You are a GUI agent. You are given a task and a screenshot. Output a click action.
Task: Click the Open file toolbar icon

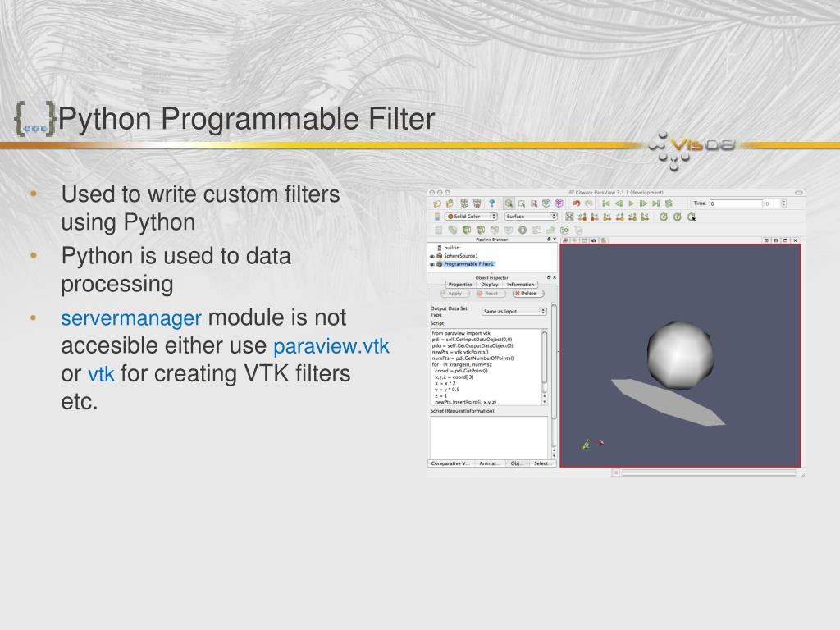tap(436, 203)
